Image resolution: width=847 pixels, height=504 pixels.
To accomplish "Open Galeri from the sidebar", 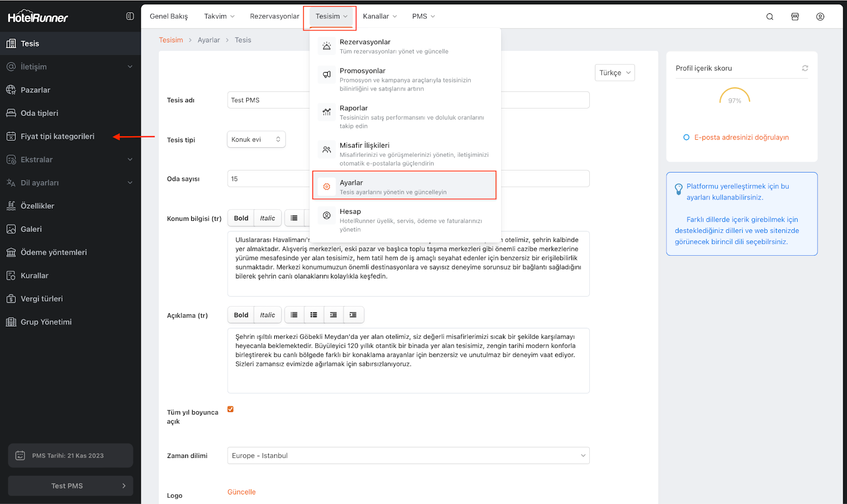I will click(31, 229).
